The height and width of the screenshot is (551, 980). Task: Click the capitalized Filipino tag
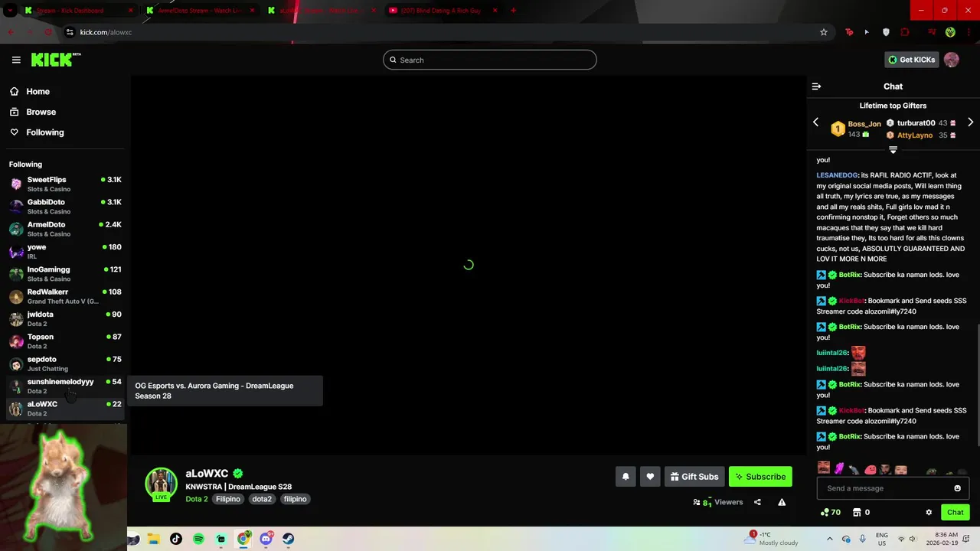pos(227,499)
